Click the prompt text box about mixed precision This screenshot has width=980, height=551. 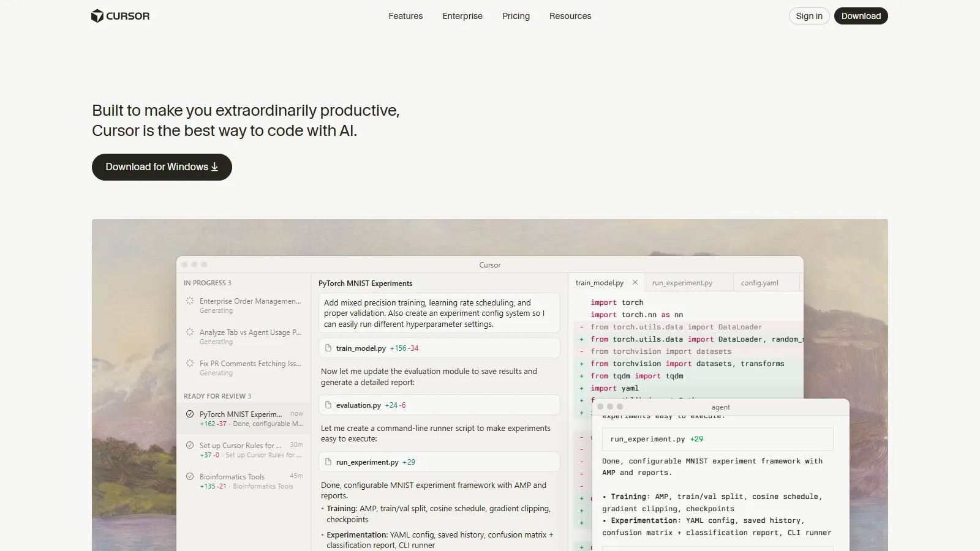439,313
